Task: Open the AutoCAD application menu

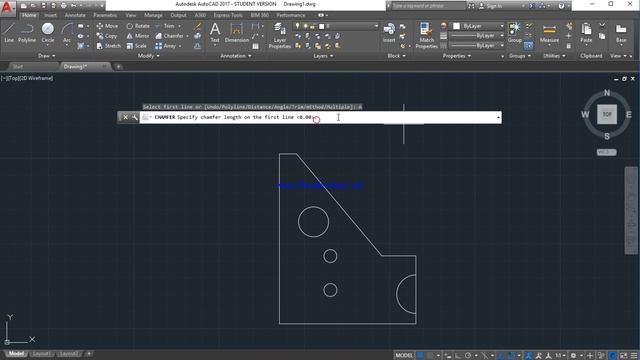Action: pyautogui.click(x=7, y=7)
